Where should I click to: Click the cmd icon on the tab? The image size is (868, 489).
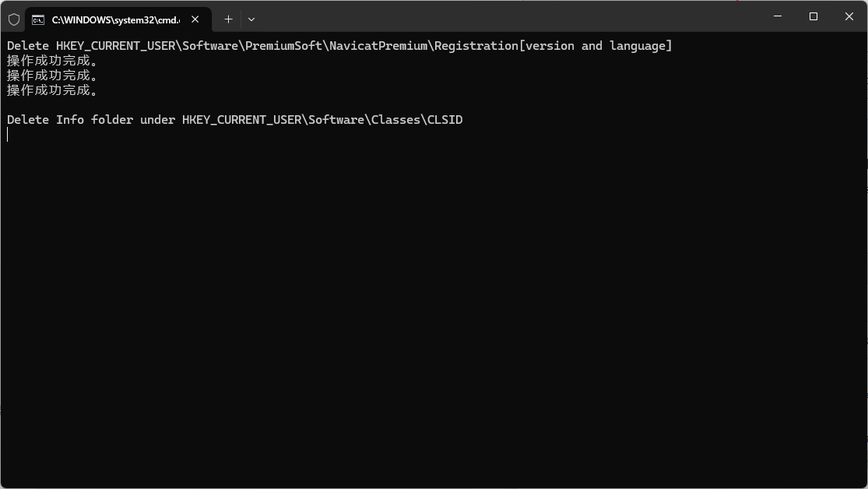(x=38, y=20)
